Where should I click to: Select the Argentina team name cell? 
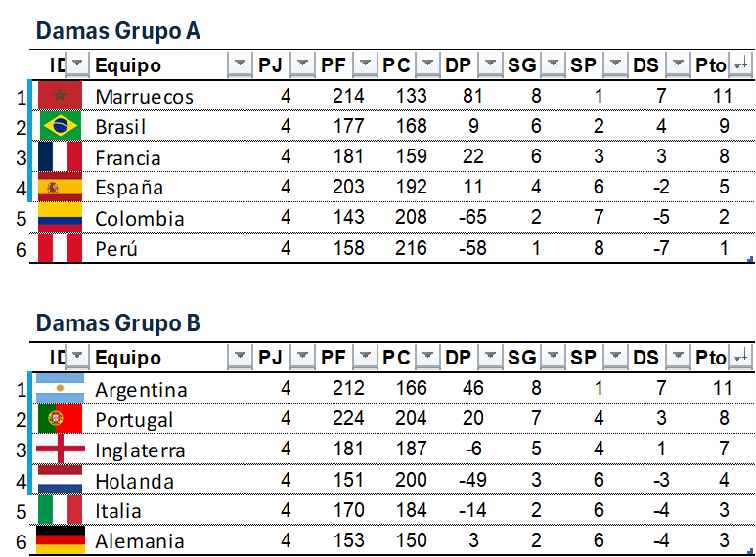point(141,390)
